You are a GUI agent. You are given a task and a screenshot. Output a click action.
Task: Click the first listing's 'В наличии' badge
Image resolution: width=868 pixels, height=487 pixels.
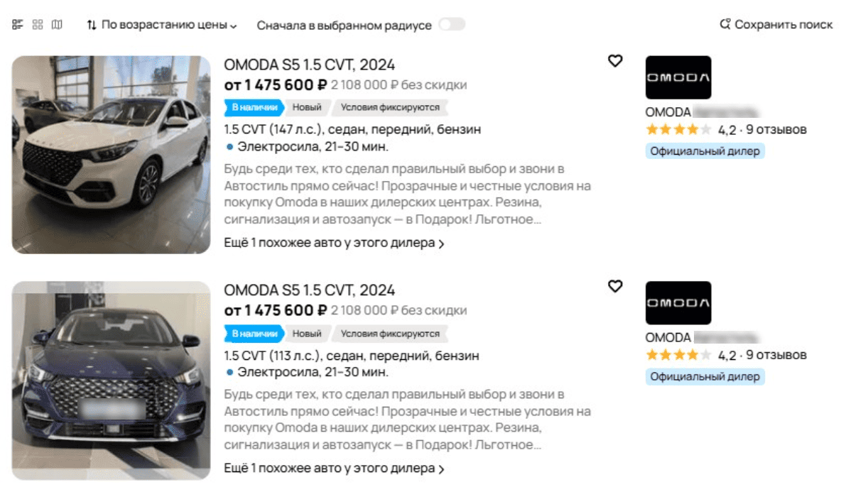(x=254, y=108)
